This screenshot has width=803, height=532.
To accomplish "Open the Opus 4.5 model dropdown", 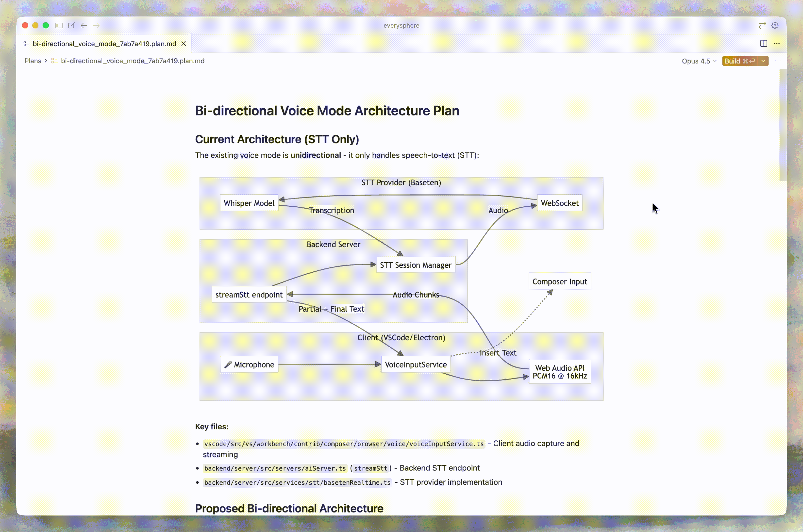I will 699,61.
